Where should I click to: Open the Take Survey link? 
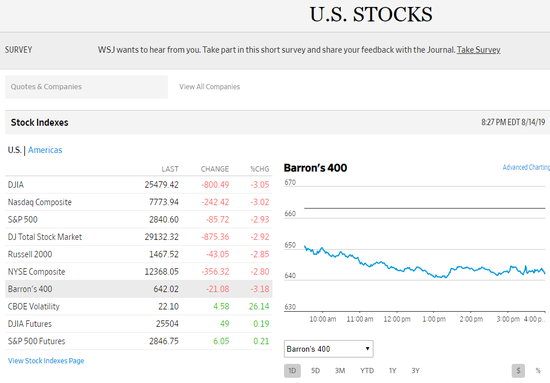pyautogui.click(x=478, y=50)
